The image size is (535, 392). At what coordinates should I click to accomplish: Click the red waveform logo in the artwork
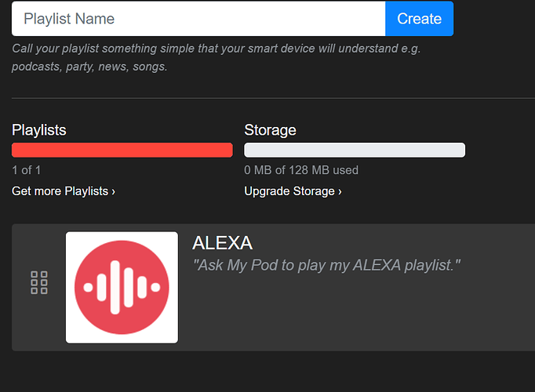click(x=122, y=288)
